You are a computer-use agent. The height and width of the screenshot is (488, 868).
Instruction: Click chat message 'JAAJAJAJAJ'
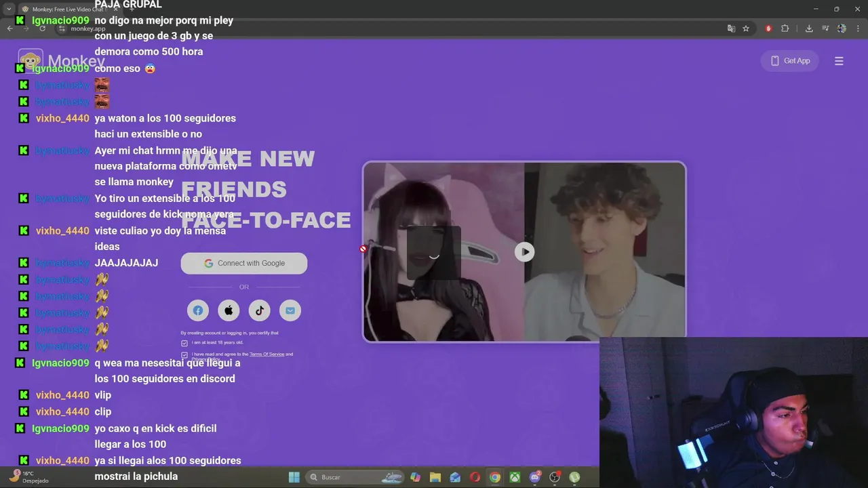tap(126, 263)
